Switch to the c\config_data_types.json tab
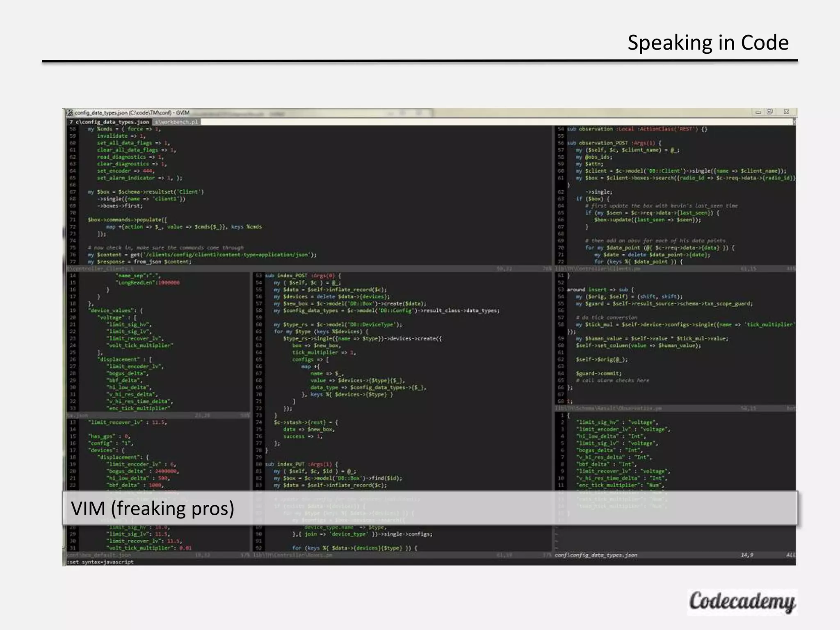Viewport: 840px width, 630px height. [109, 122]
